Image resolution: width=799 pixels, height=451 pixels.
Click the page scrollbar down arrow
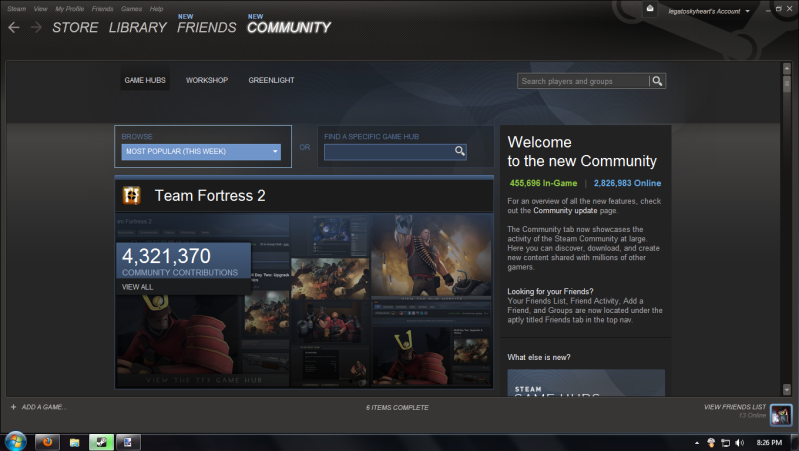pyautogui.click(x=786, y=390)
